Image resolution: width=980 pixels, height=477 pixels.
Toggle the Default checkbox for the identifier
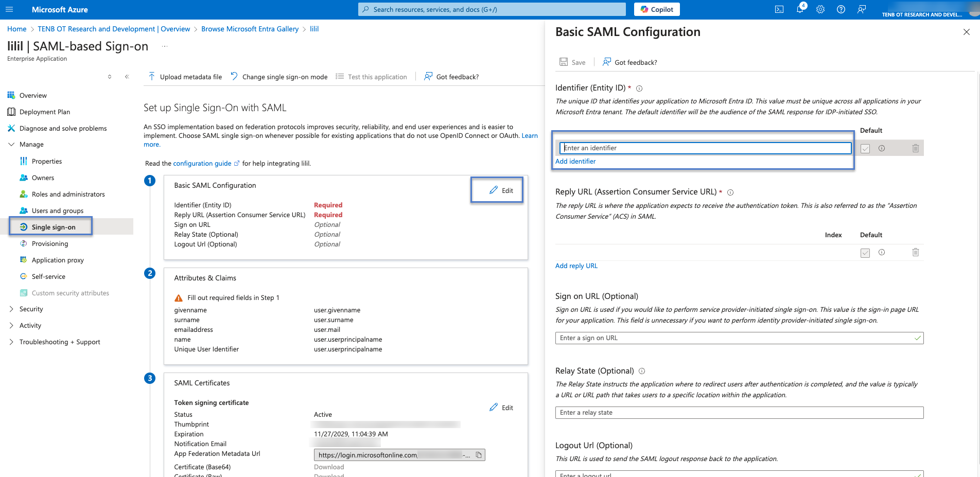point(865,149)
